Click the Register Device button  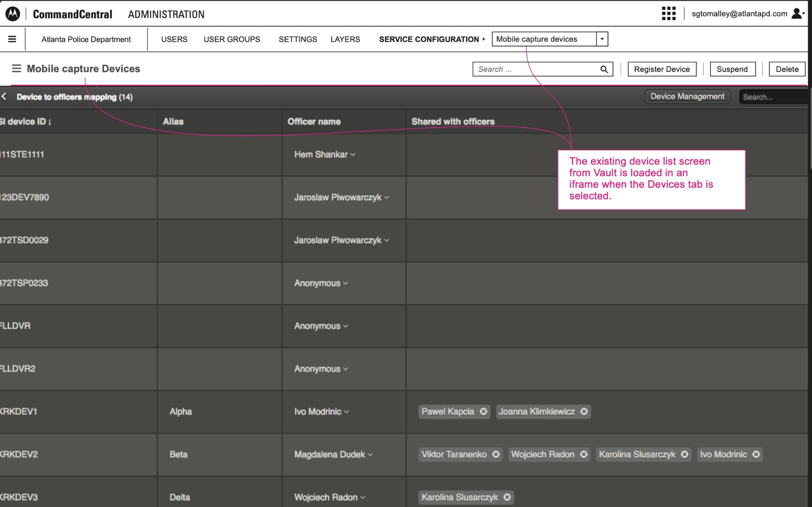(x=662, y=69)
